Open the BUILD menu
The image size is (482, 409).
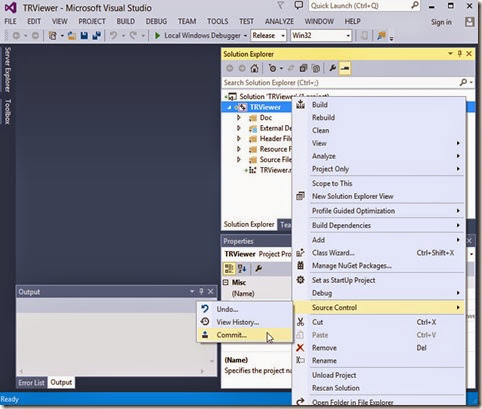pyautogui.click(x=126, y=21)
